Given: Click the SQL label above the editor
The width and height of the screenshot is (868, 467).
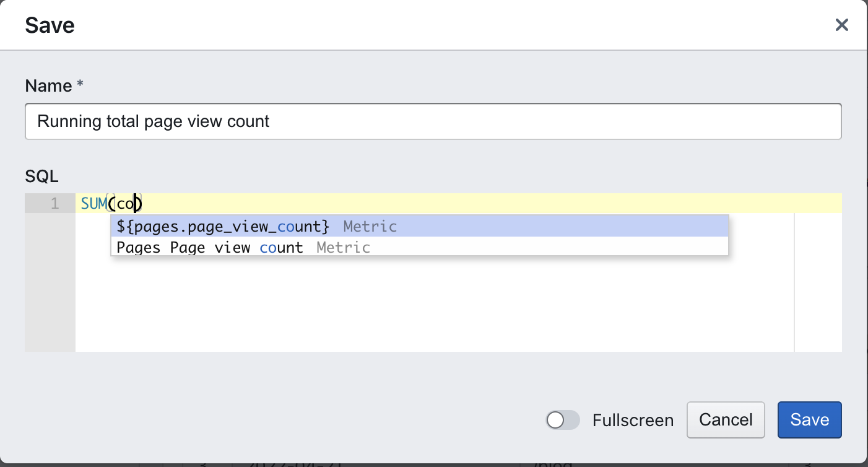Looking at the screenshot, I should [x=41, y=177].
